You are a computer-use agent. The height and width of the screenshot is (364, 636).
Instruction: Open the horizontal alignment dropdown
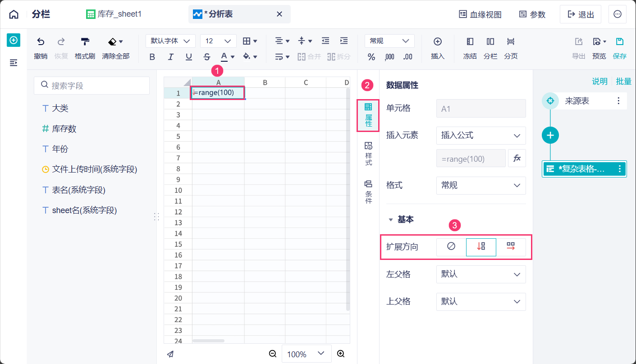tap(283, 41)
